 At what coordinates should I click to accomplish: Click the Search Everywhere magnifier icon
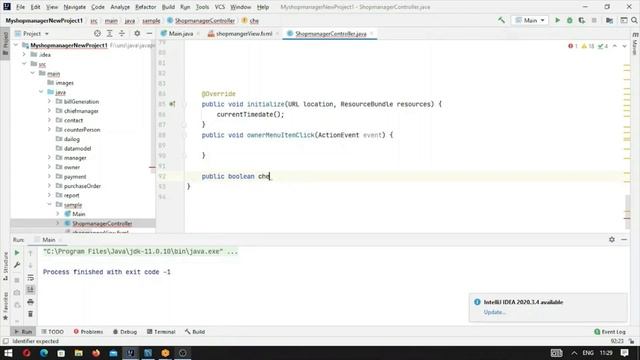tap(634, 20)
